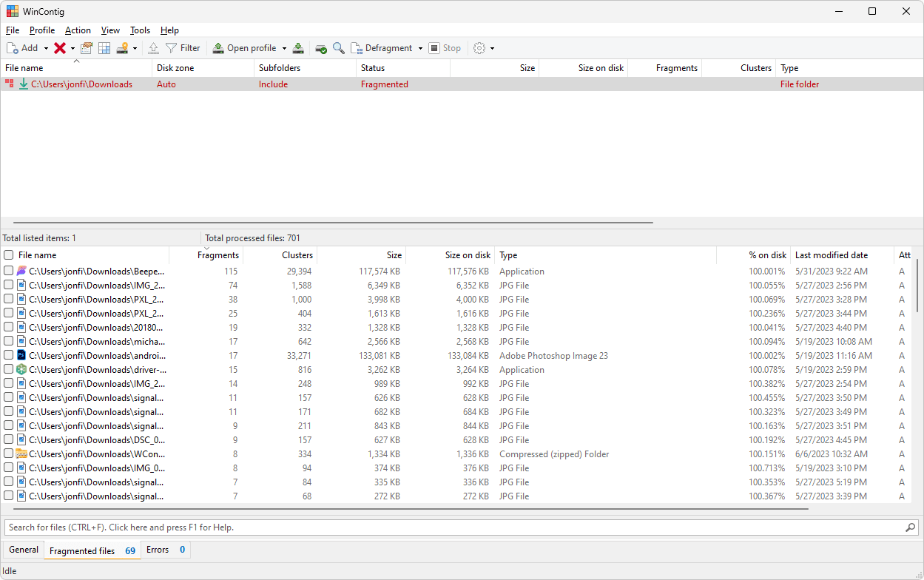
Task: Check the WCon... zipped folder checkbox
Action: click(9, 454)
